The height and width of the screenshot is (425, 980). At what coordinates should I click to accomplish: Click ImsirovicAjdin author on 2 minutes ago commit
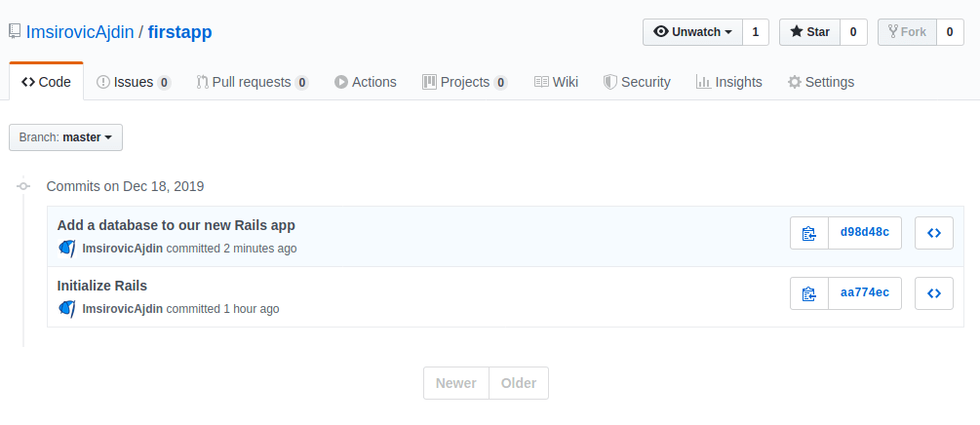[123, 249]
